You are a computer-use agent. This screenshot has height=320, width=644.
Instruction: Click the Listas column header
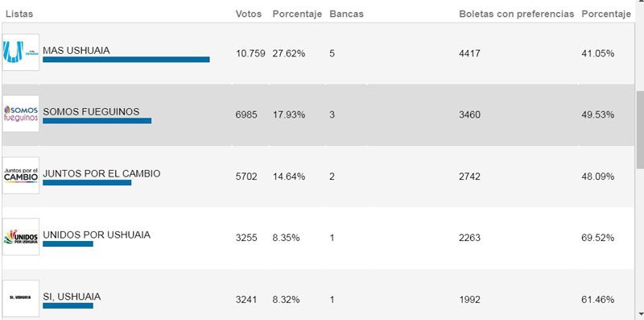tap(19, 14)
